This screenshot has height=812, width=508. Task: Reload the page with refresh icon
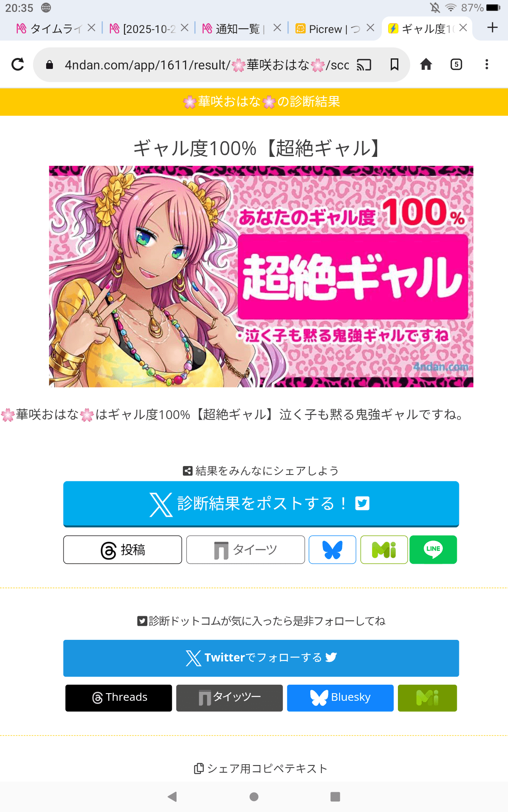pyautogui.click(x=18, y=64)
